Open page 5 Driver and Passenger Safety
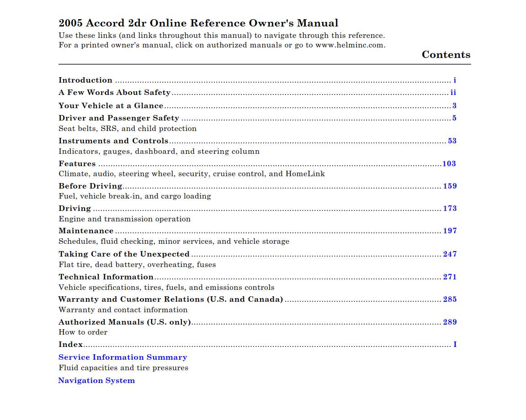 pyautogui.click(x=454, y=118)
